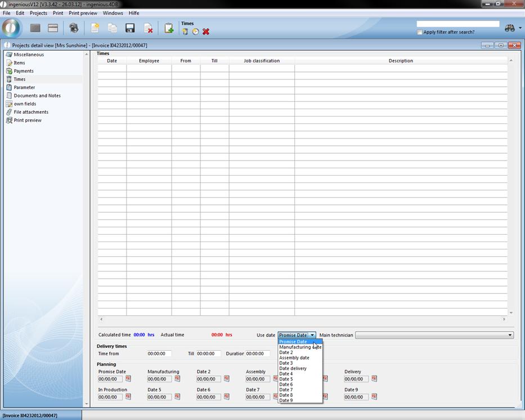Click the Time from input field
Viewport: 525px width, 420px height.
159,354
